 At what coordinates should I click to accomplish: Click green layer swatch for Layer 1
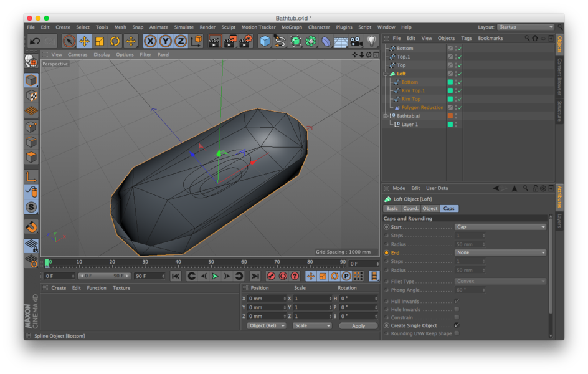point(450,124)
